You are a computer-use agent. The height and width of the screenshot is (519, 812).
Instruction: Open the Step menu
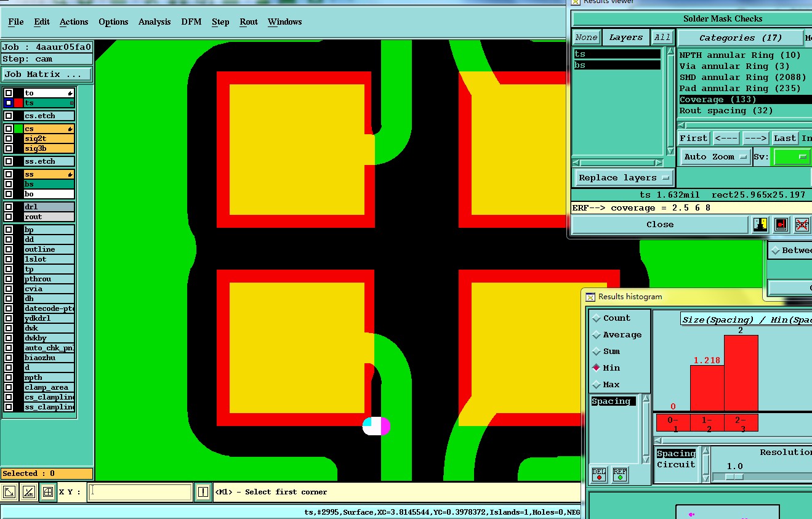click(x=220, y=22)
